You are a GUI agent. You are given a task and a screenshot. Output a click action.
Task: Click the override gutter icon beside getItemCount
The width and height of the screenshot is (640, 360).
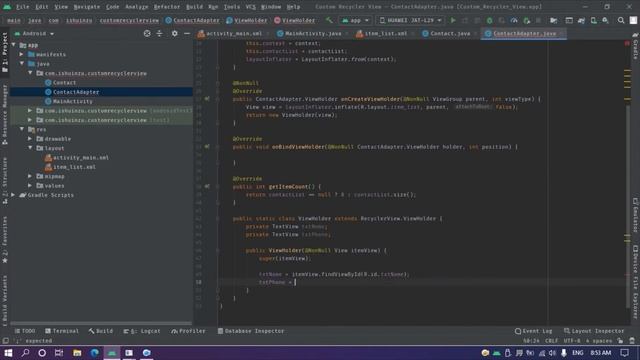[207, 187]
